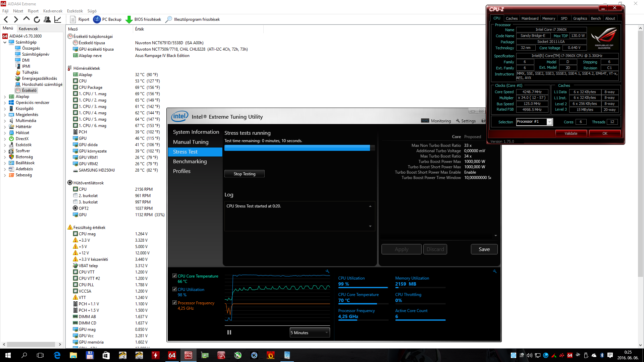
Task: Click the OK button in CPU-Z
Action: pyautogui.click(x=605, y=133)
